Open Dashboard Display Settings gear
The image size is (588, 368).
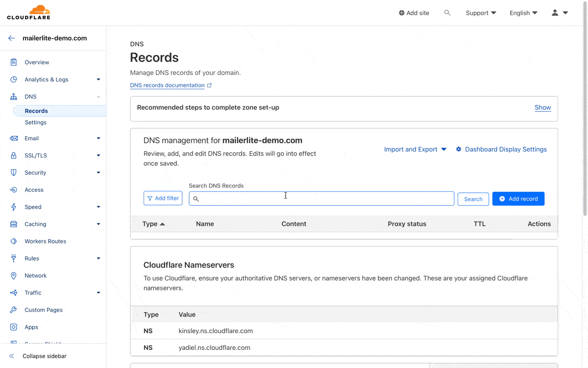click(459, 149)
